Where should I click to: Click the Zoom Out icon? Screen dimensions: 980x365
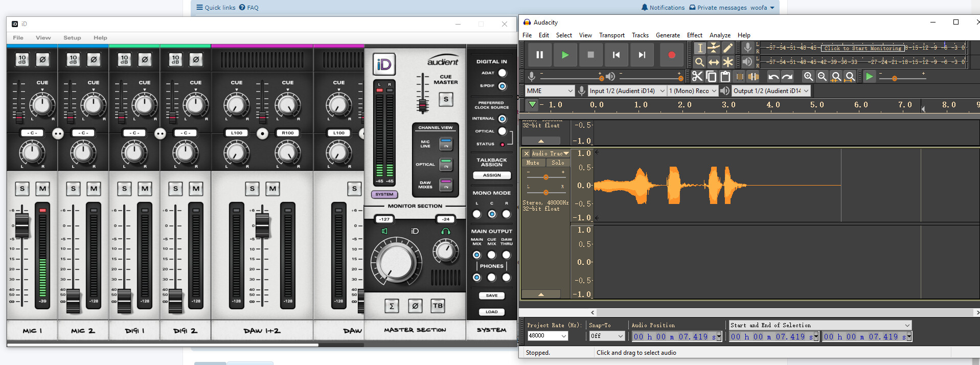tap(822, 77)
